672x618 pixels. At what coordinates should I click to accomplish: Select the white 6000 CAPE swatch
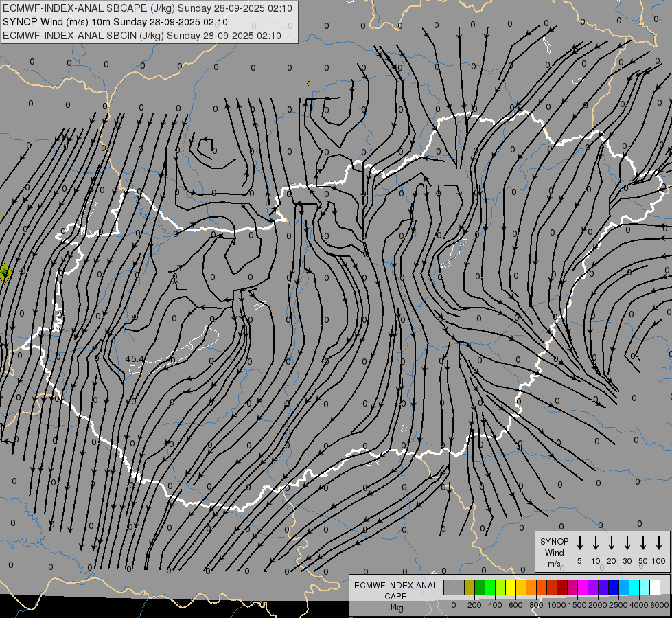coord(654,587)
